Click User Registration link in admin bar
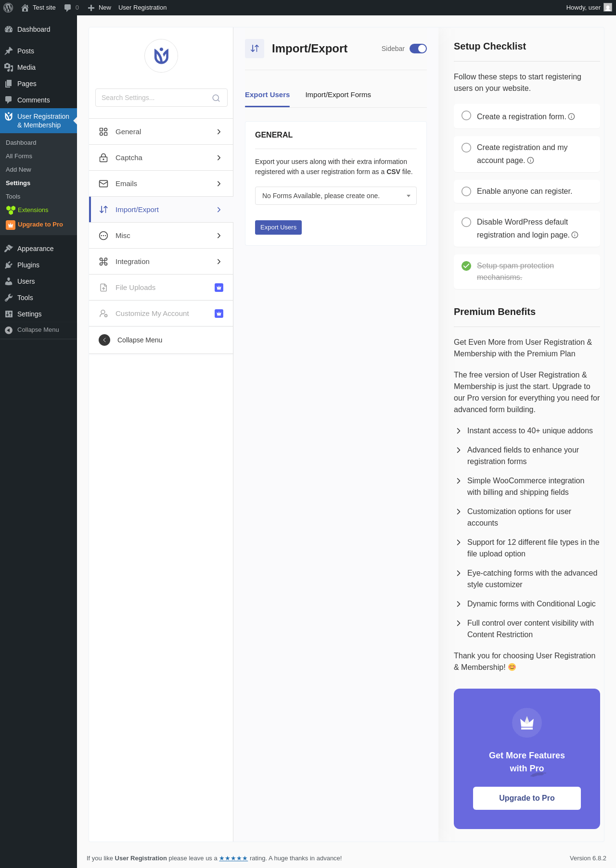 [x=142, y=8]
